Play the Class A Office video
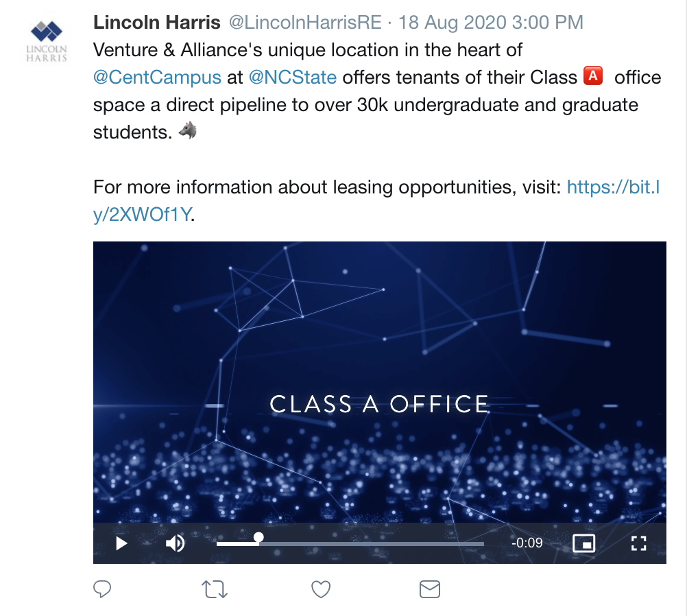The width and height of the screenshot is (687, 616). (x=121, y=544)
